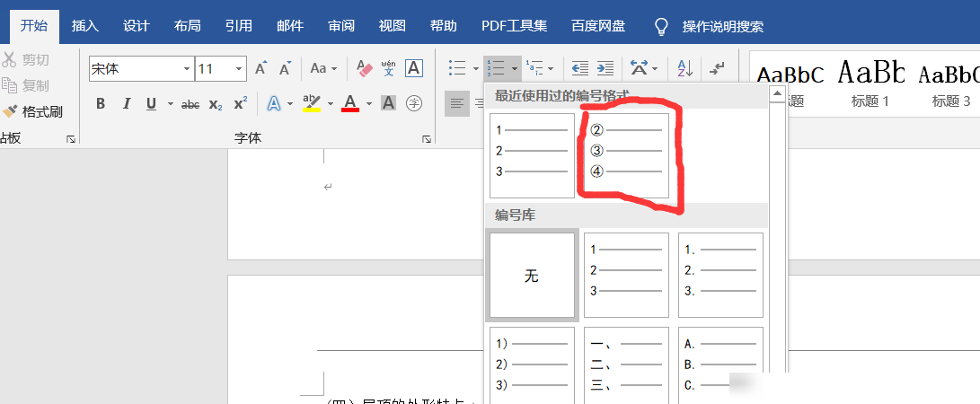This screenshot has height=404, width=980.
Task: Click the Numbering list icon
Action: tap(496, 68)
